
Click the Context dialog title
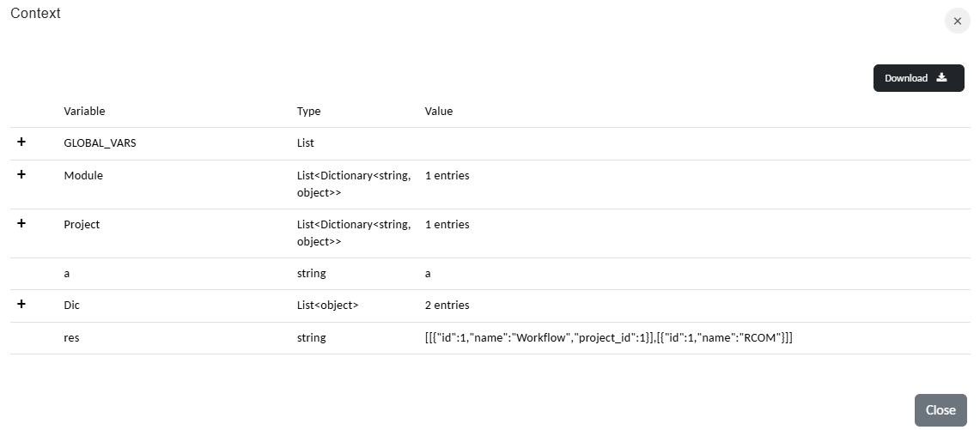click(35, 14)
